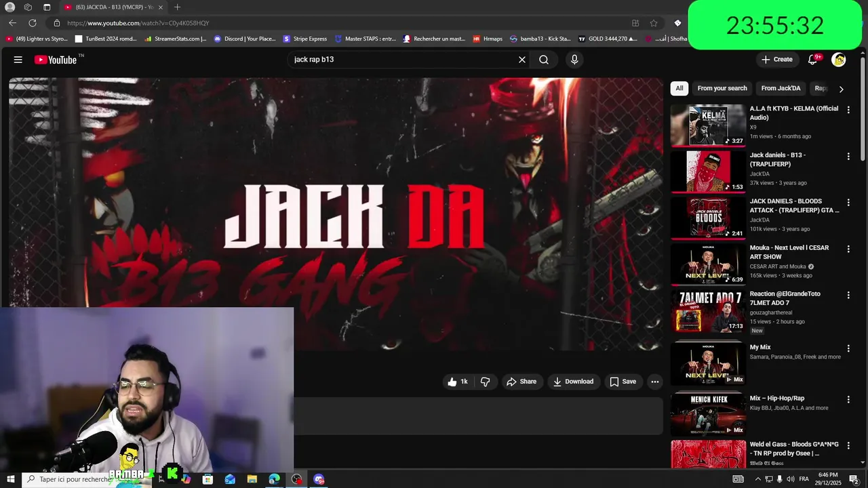Open options for JACK DANIELS BLOODS ATTACK
The height and width of the screenshot is (488, 868).
pos(848,203)
